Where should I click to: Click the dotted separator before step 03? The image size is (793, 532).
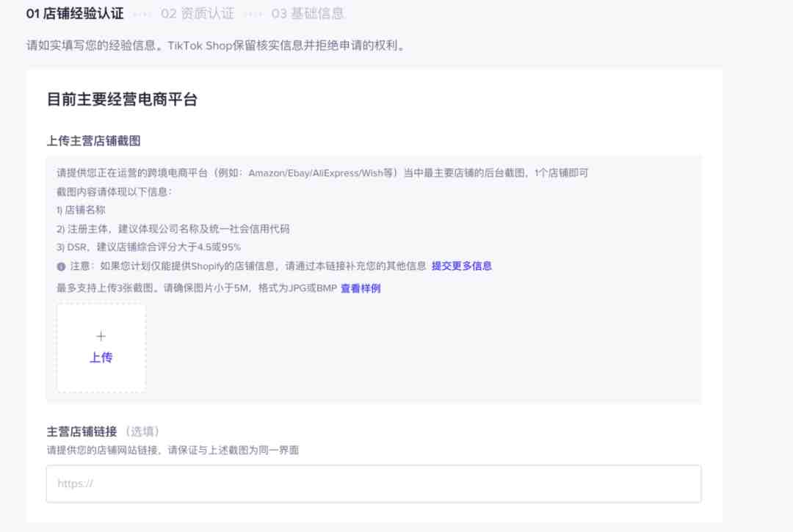pos(253,14)
